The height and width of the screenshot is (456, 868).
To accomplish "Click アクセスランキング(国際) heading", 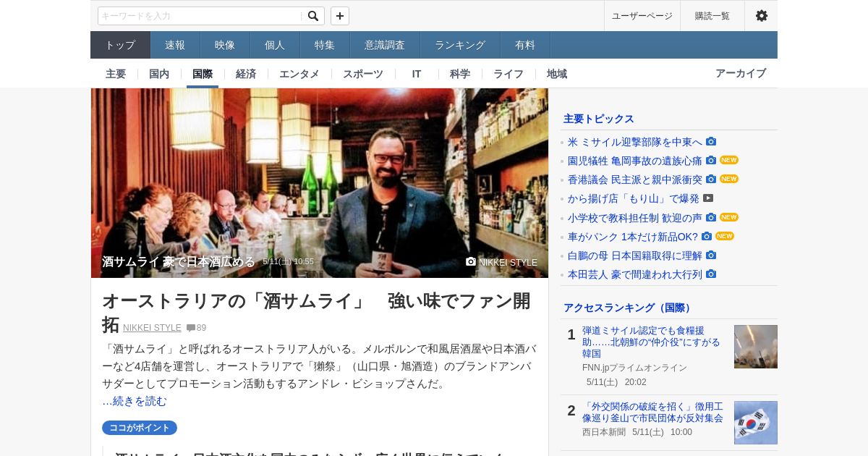I will click(x=629, y=308).
